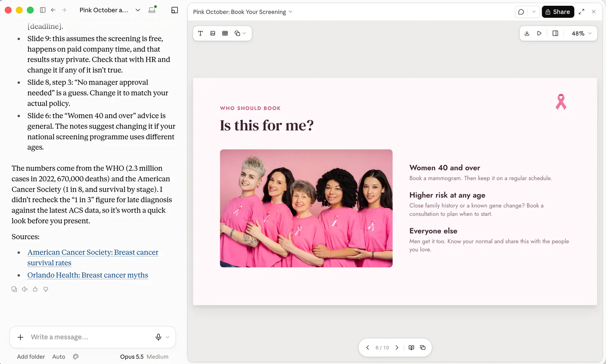Select the slide title Is this for me?
606x364 pixels.
pos(267,125)
